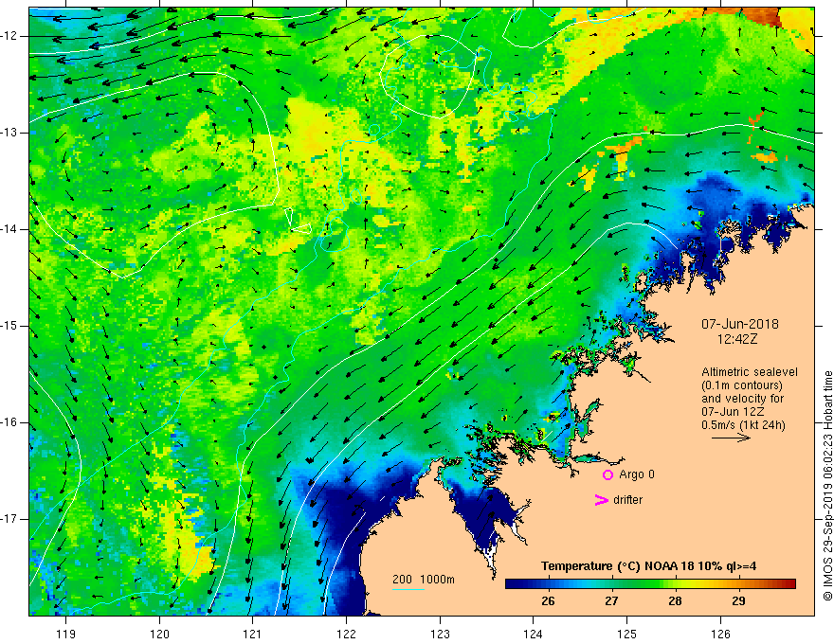Click the latitude label -16
This screenshot has width=834, height=644.
(9, 422)
